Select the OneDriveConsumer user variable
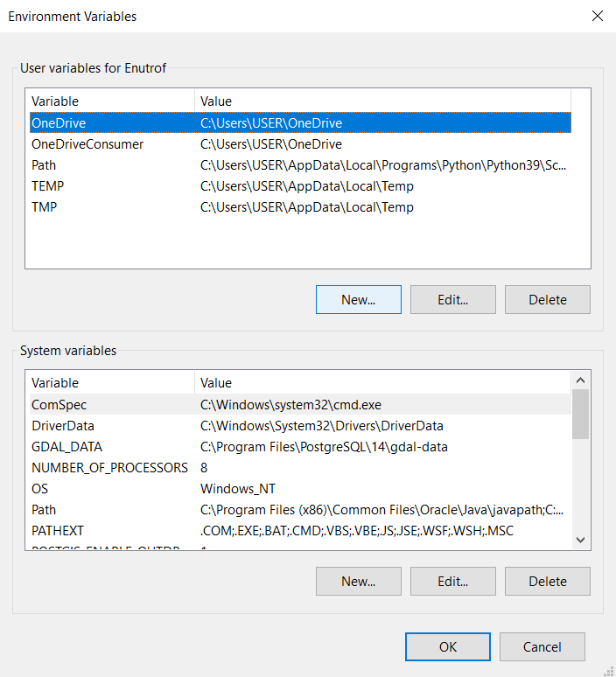 (300, 144)
